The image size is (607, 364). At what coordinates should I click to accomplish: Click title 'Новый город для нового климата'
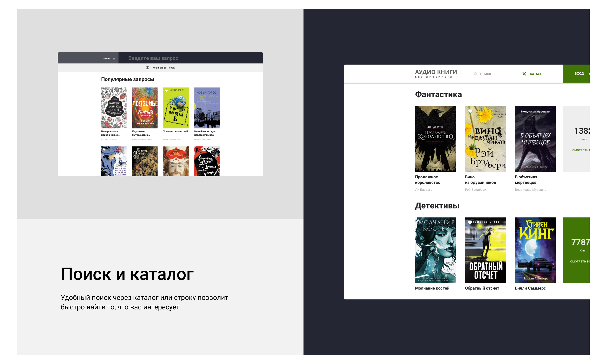pyautogui.click(x=205, y=133)
